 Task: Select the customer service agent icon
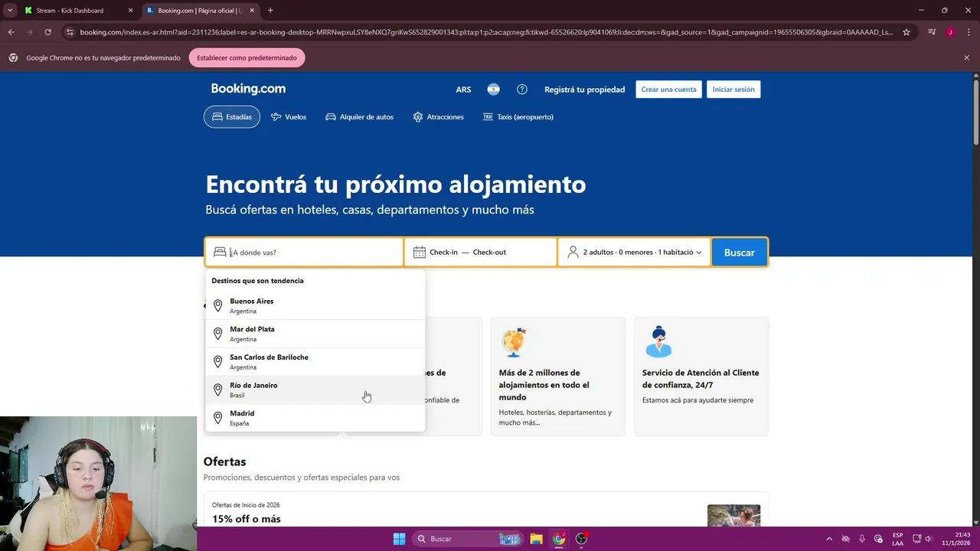(658, 342)
